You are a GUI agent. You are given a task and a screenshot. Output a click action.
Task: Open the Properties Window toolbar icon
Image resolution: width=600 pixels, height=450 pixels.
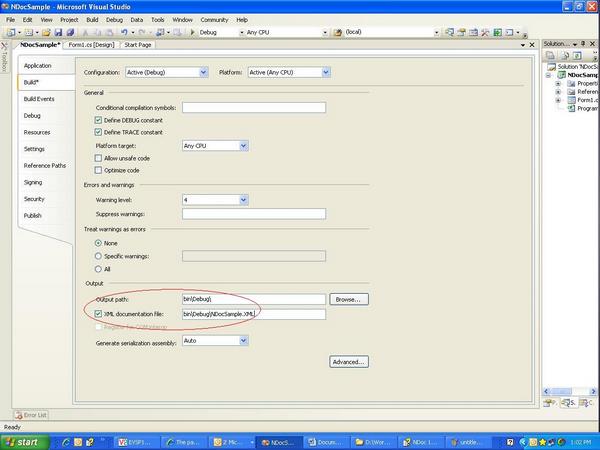[x=461, y=33]
